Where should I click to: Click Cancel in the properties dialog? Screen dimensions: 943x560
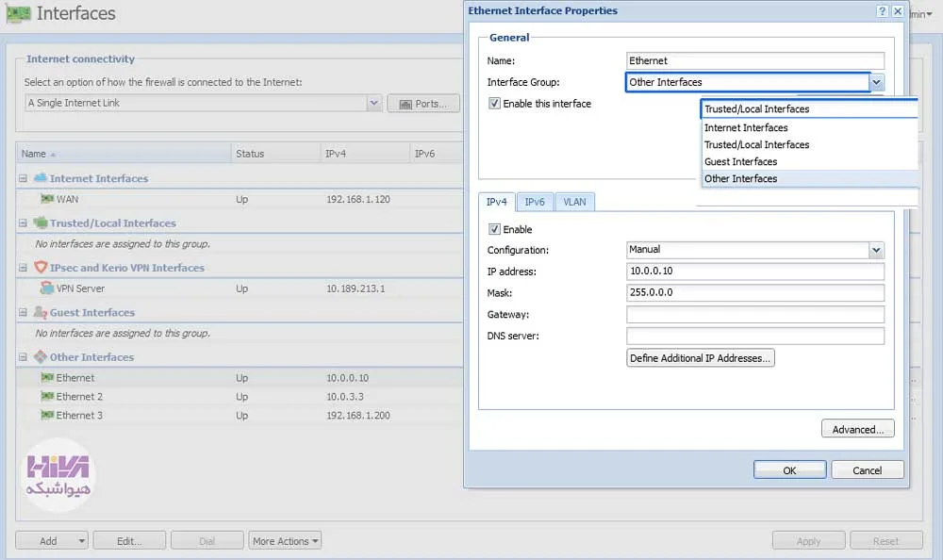(x=868, y=470)
